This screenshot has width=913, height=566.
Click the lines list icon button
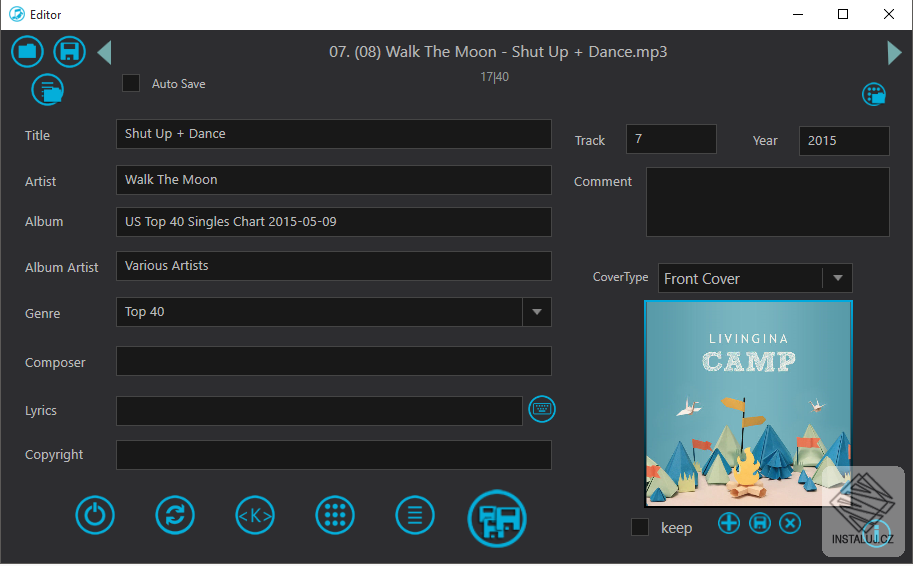415,515
